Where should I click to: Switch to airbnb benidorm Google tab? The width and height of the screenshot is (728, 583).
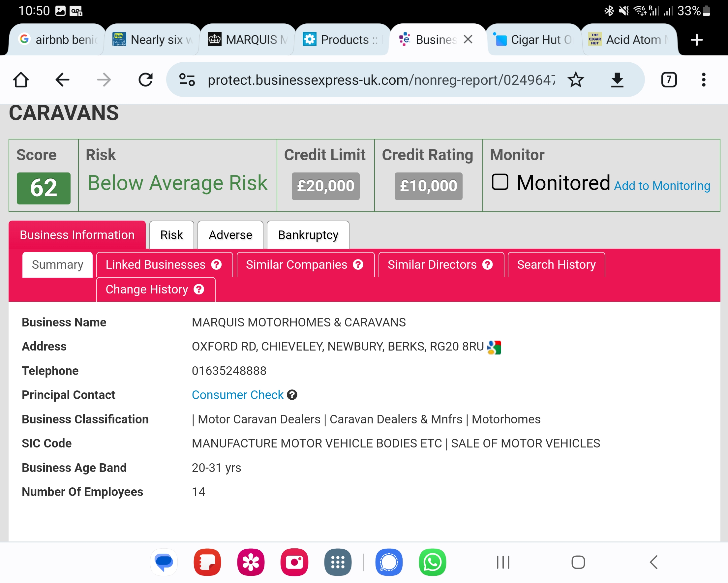point(56,40)
